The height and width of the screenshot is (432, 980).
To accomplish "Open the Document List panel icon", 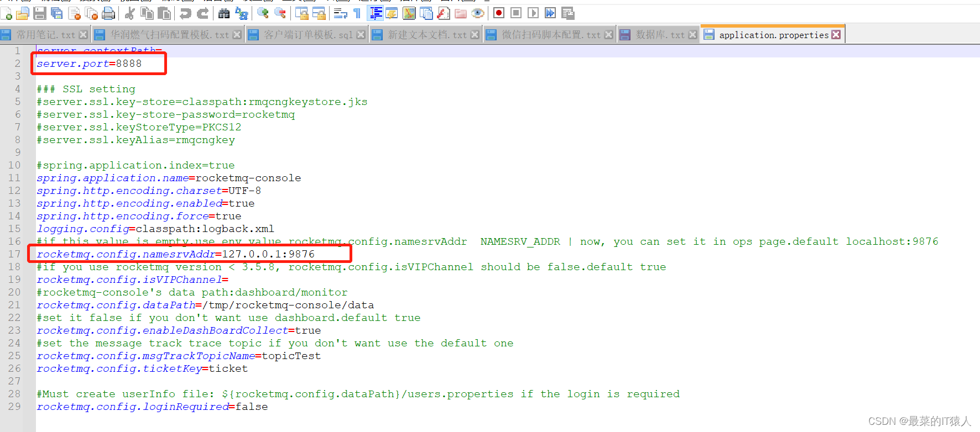I will [426, 13].
